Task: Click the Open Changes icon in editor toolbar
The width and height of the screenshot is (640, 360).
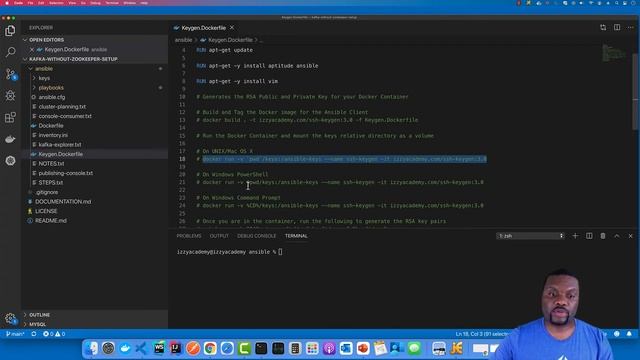Action: pos(603,27)
